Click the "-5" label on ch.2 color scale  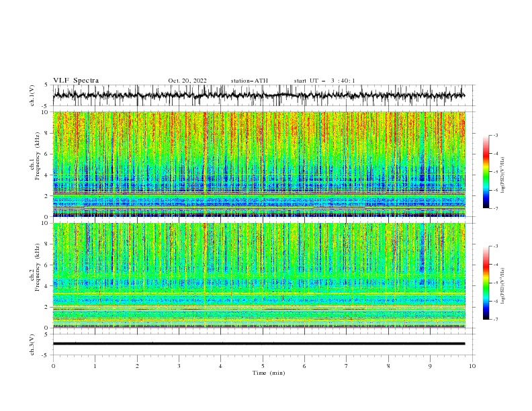click(x=496, y=283)
